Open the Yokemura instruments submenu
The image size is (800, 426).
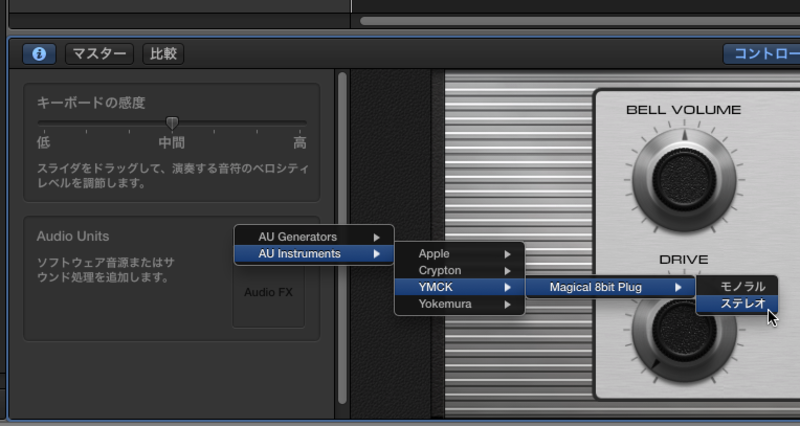click(x=460, y=304)
